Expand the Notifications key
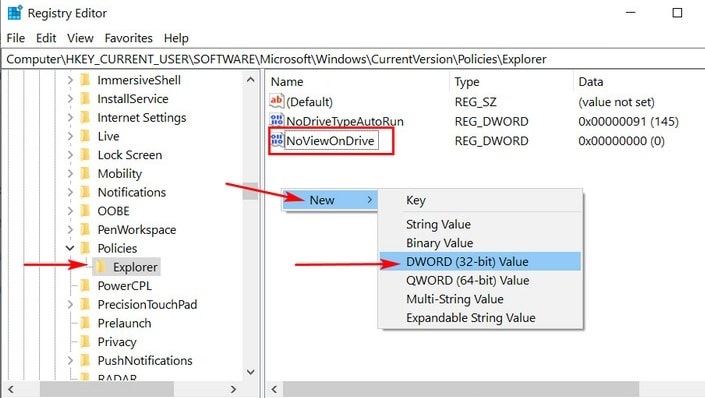This screenshot has height=398, width=705. click(x=70, y=192)
